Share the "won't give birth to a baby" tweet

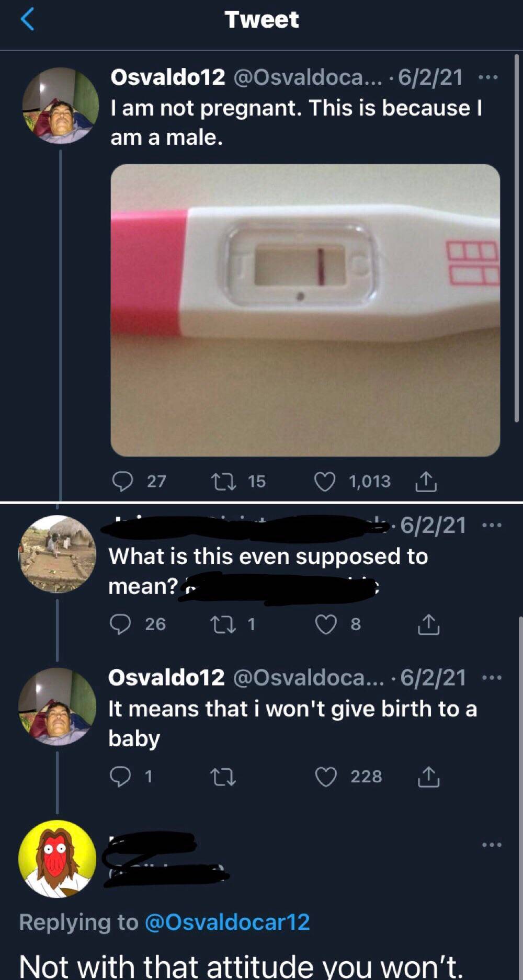tap(428, 777)
